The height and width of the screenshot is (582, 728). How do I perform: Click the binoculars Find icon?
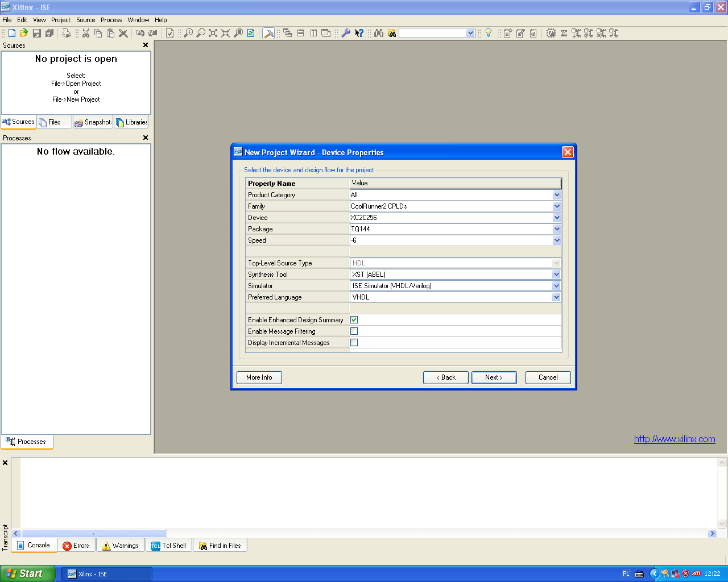click(x=379, y=33)
